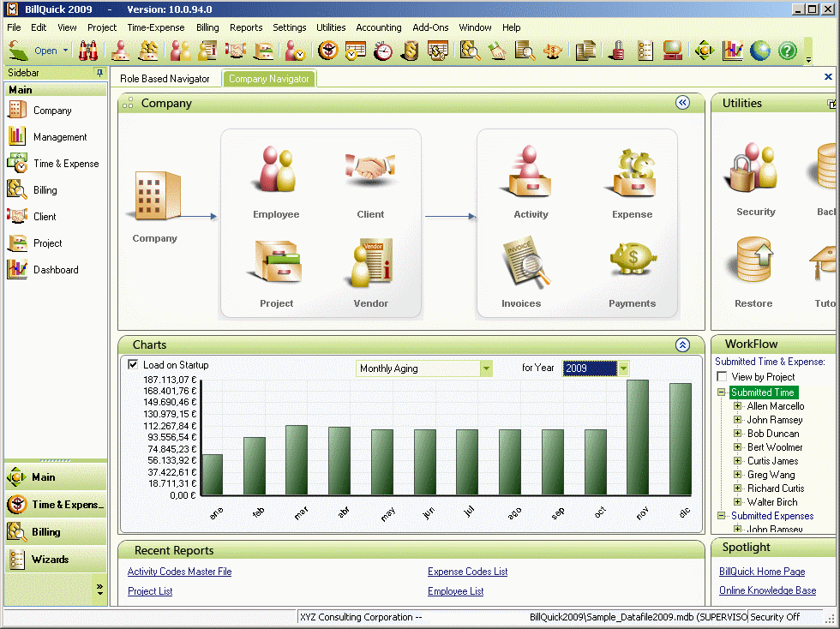The image size is (840, 629).
Task: Click the green help question mark icon
Action: pos(788,51)
